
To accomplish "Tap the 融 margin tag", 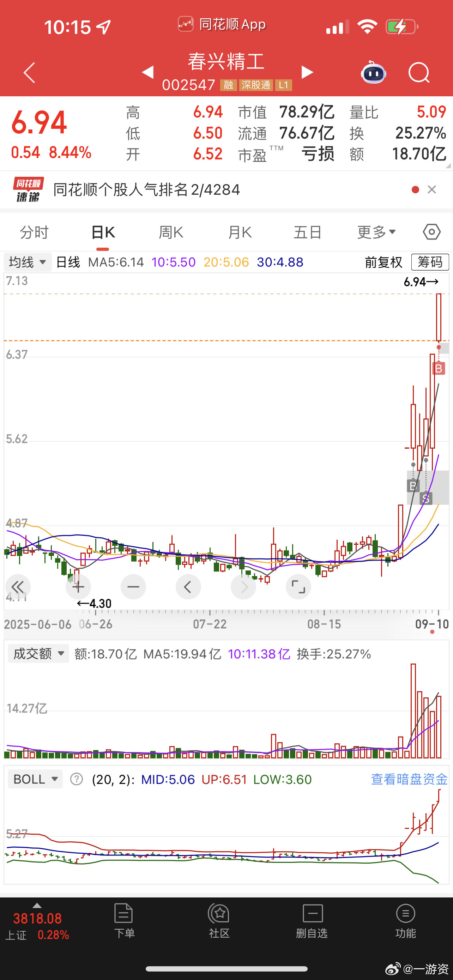I will pyautogui.click(x=228, y=85).
